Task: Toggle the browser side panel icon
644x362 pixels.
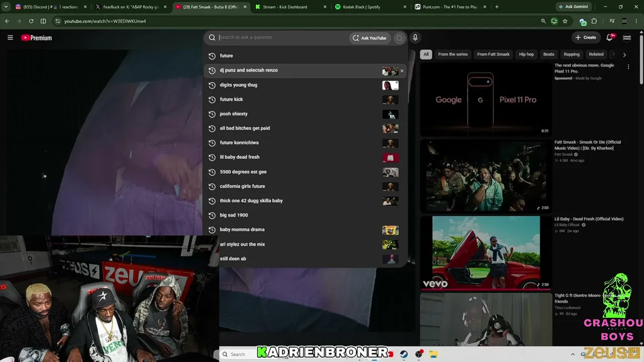Action: coord(43,21)
